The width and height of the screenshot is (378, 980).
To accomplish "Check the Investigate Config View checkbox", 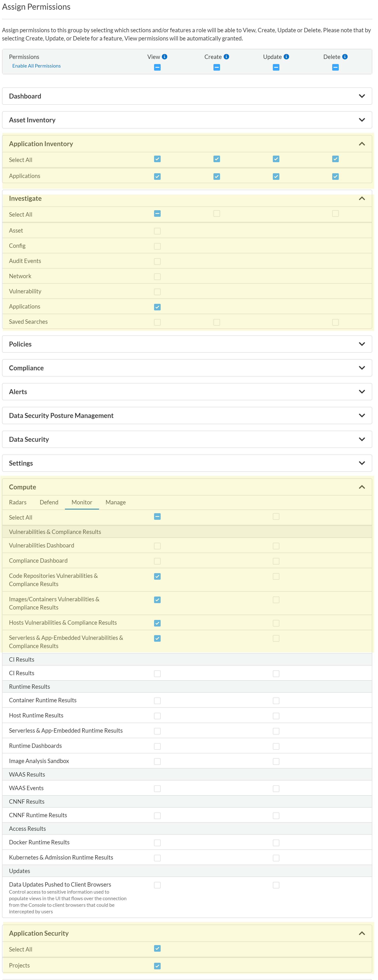I will click(x=157, y=246).
